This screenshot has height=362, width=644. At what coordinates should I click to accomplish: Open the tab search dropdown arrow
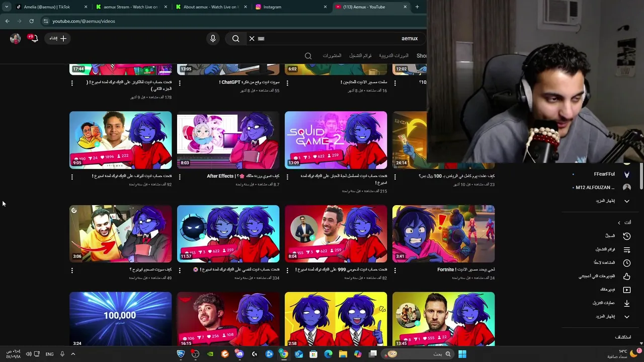[7, 7]
